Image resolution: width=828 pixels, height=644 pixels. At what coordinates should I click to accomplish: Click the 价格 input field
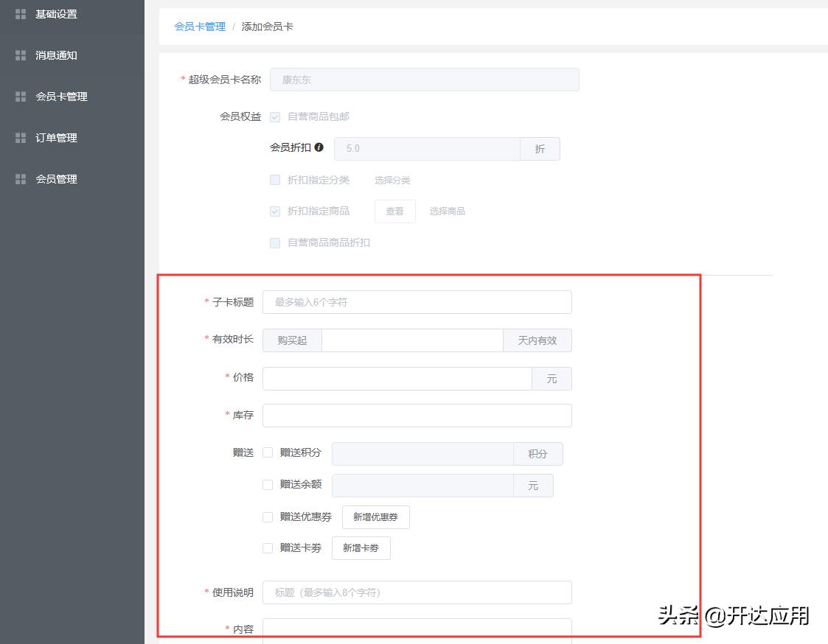click(x=398, y=378)
